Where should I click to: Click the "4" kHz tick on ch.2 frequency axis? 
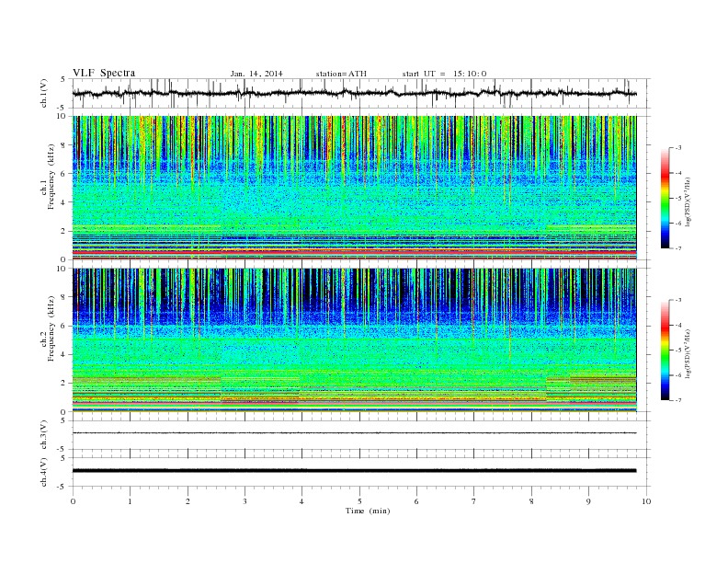[64, 354]
